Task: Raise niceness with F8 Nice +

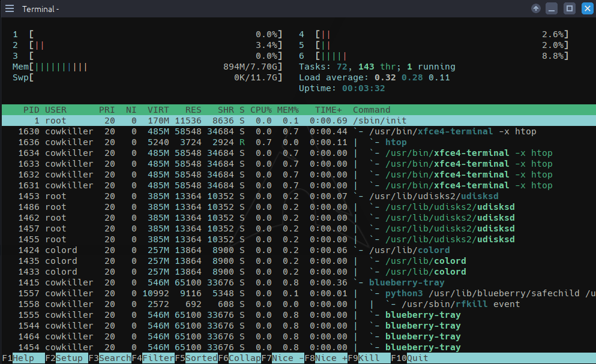Action: (x=326, y=358)
